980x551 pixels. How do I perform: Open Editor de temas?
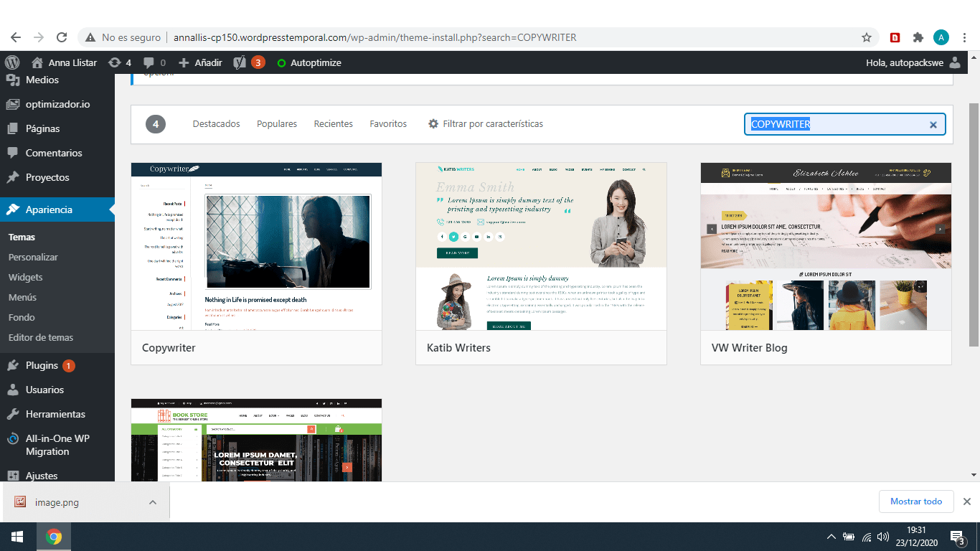41,337
